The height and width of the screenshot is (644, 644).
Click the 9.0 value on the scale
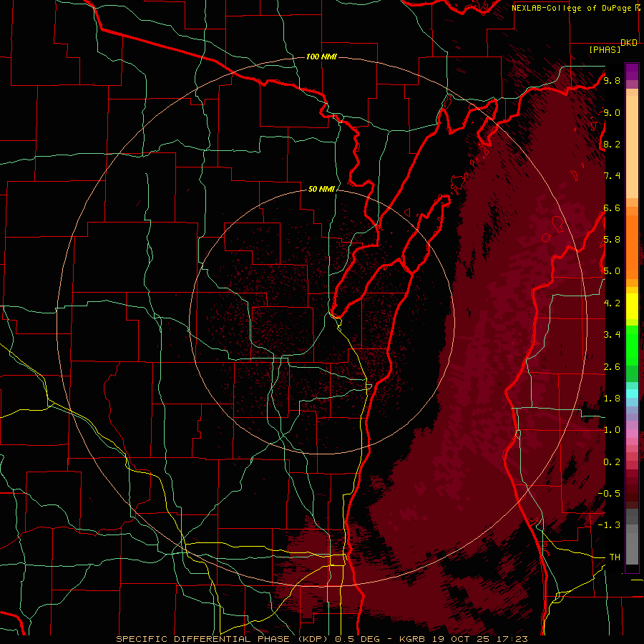[x=612, y=112]
